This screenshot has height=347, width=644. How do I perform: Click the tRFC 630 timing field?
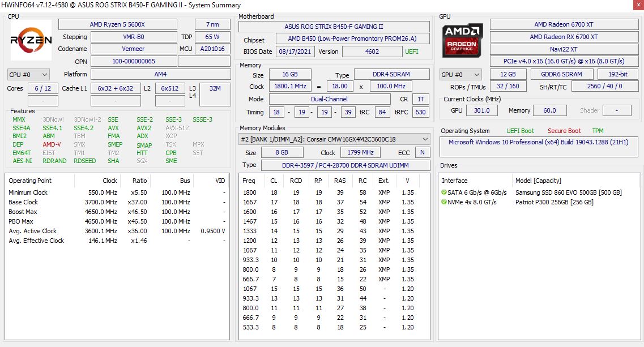click(421, 112)
